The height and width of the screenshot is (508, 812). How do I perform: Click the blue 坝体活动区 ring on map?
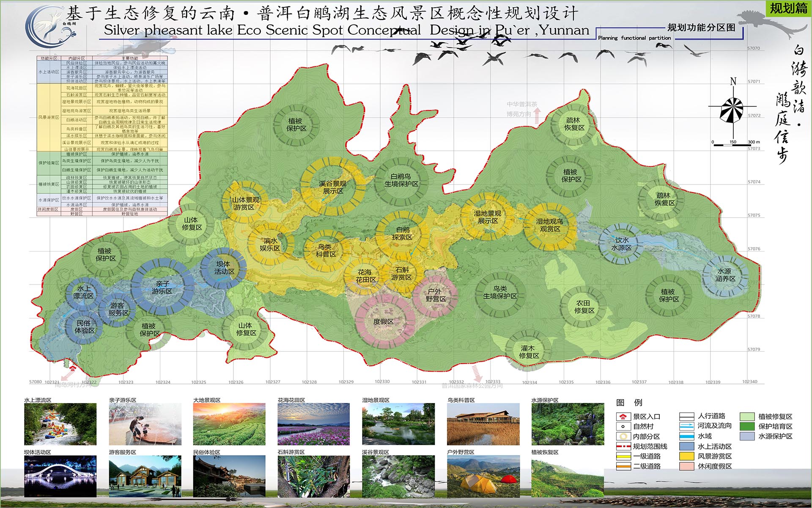click(224, 268)
